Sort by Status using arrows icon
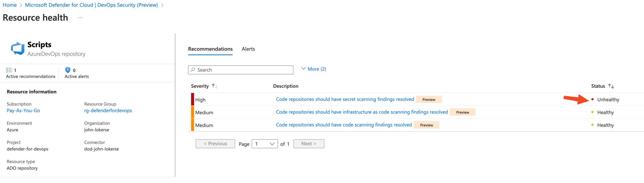The height and width of the screenshot is (183, 644). [611, 86]
